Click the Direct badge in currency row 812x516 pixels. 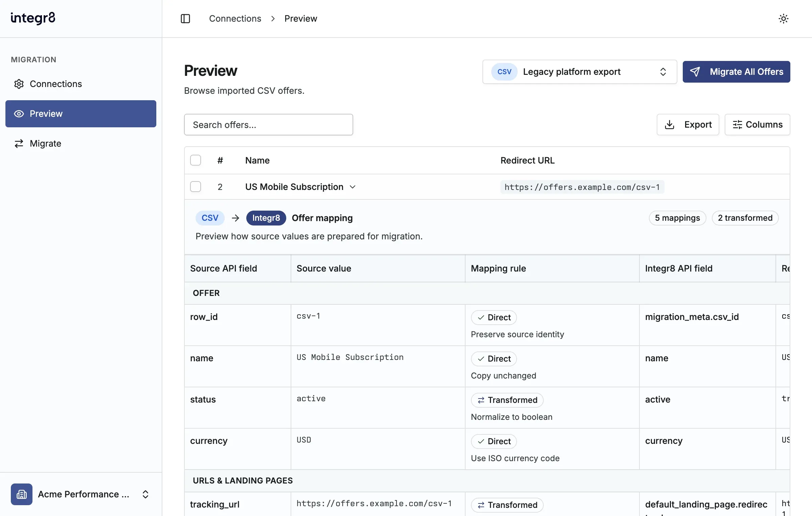[494, 442]
